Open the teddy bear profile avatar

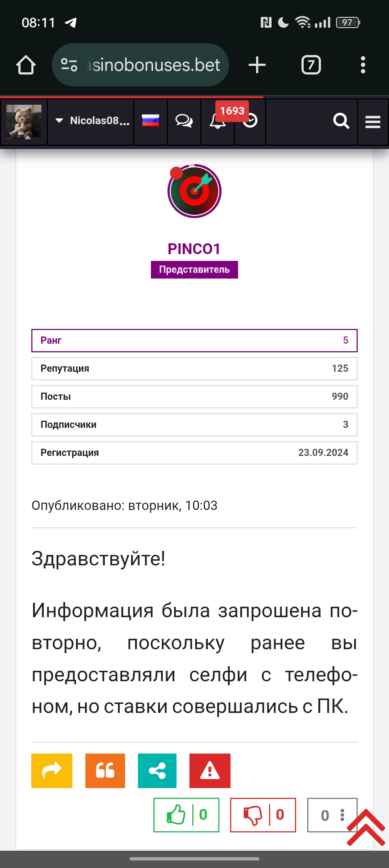point(24,122)
